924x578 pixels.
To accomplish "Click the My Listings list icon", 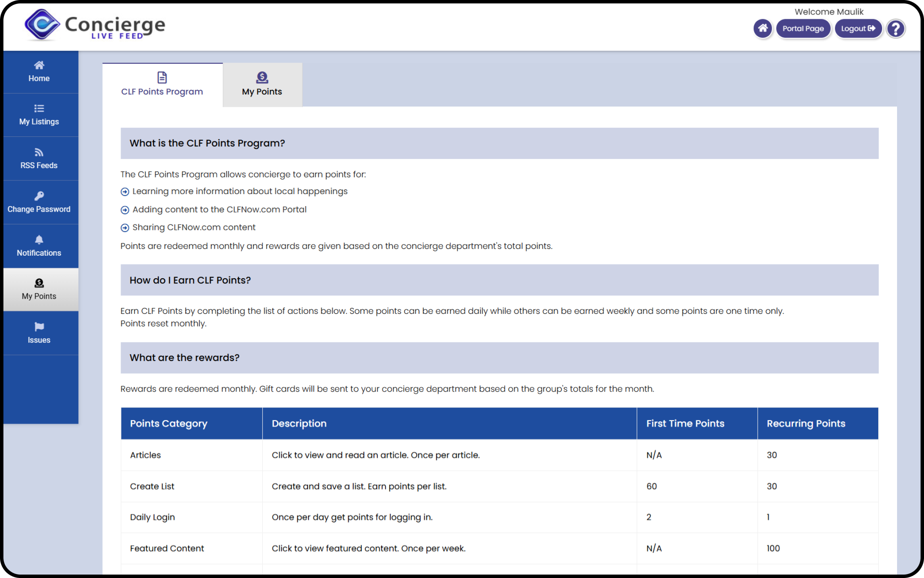I will click(x=39, y=108).
